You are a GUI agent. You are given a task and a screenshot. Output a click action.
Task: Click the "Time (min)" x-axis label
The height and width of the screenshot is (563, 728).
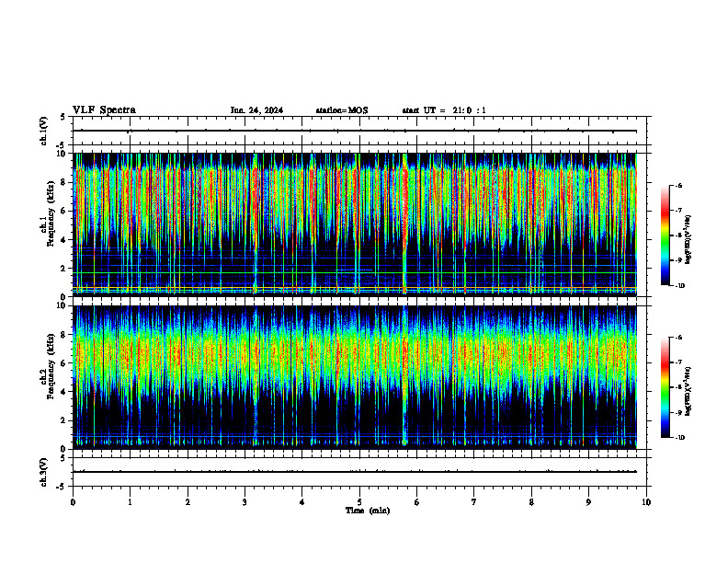tap(368, 511)
